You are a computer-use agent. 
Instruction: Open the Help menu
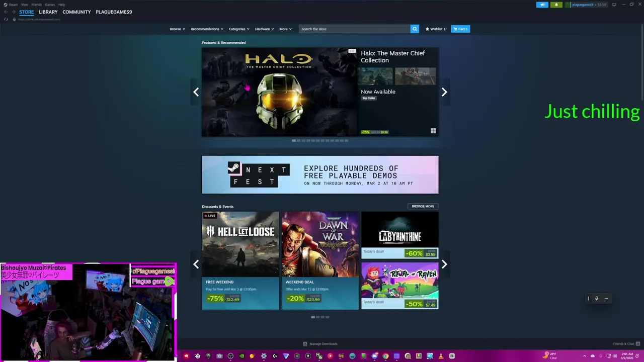pyautogui.click(x=61, y=5)
